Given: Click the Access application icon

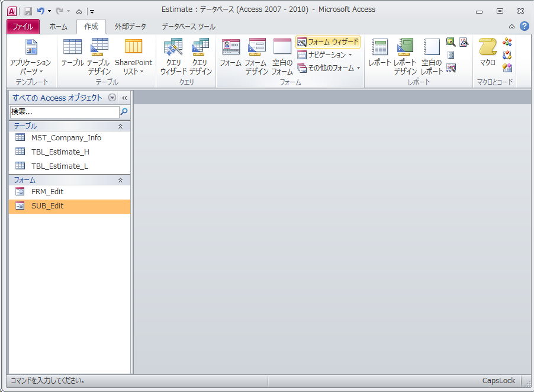Looking at the screenshot, I should coord(12,11).
